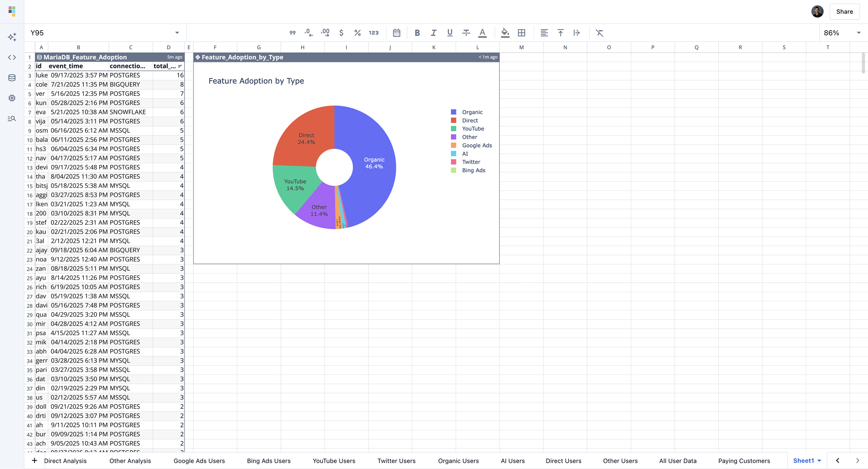Click the date format calendar icon
Screen dimensions: 868x469
point(397,33)
